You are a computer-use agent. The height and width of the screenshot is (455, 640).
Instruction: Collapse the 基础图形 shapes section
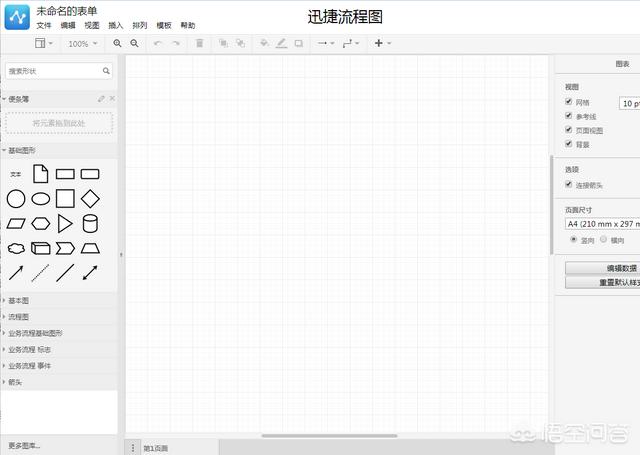(59, 151)
